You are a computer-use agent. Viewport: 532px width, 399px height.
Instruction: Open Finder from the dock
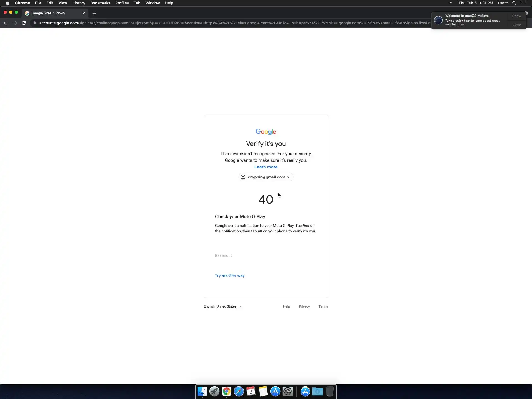pyautogui.click(x=202, y=391)
